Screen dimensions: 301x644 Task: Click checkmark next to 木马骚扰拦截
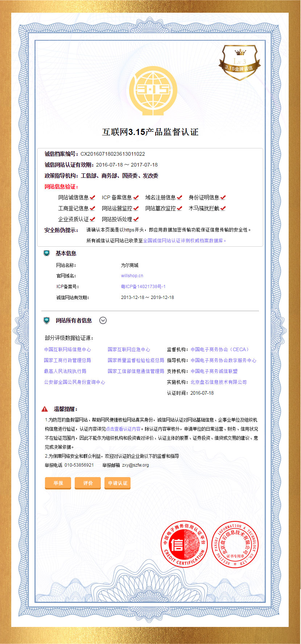223,208
